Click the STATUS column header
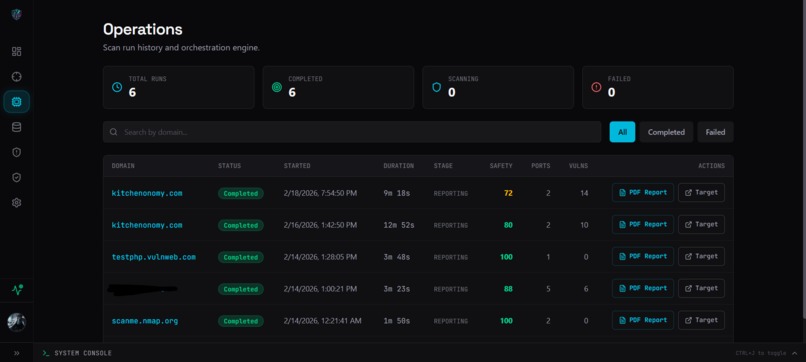Image resolution: width=806 pixels, height=362 pixels. (229, 166)
